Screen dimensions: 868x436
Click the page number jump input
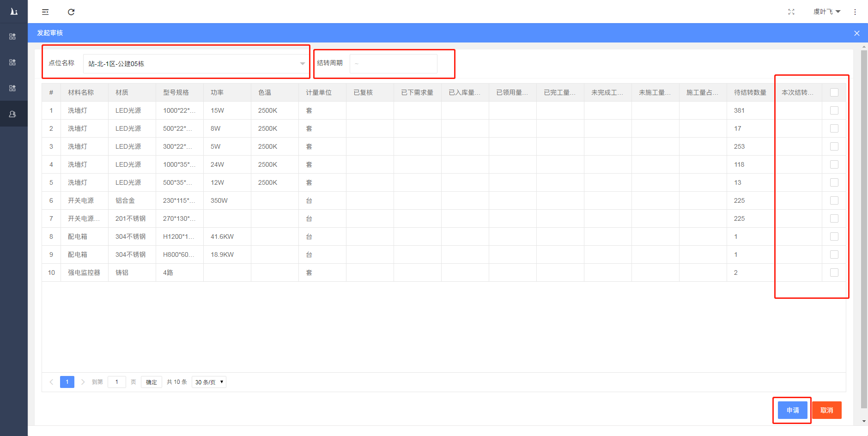[117, 382]
